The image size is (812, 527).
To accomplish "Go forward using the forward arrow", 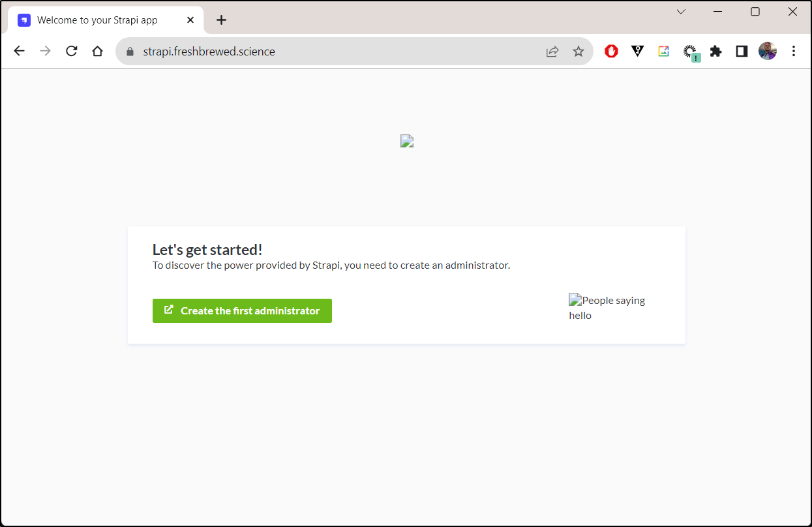I will pyautogui.click(x=45, y=51).
